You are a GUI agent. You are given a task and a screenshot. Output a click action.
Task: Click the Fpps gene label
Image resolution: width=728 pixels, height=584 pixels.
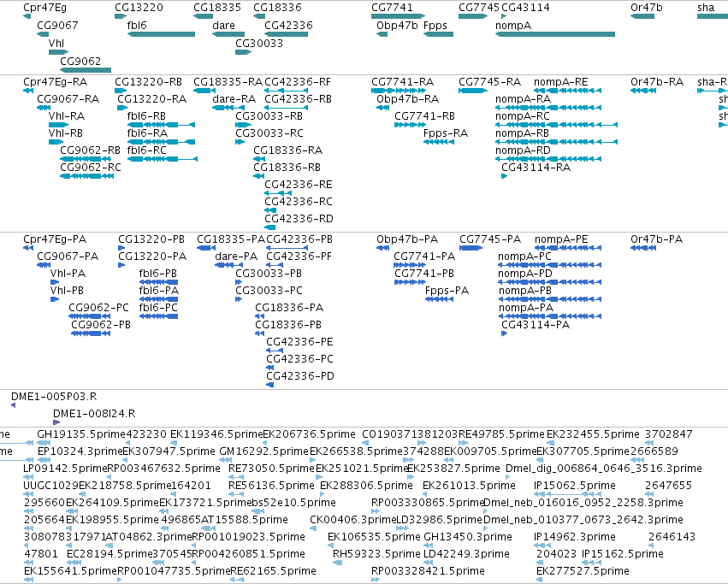(x=435, y=26)
